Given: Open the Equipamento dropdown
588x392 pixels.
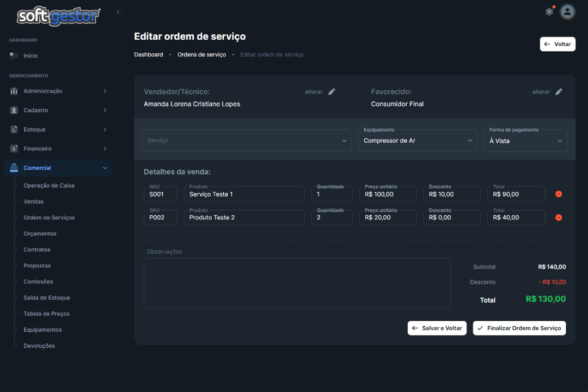Looking at the screenshot, I should pyautogui.click(x=418, y=140).
